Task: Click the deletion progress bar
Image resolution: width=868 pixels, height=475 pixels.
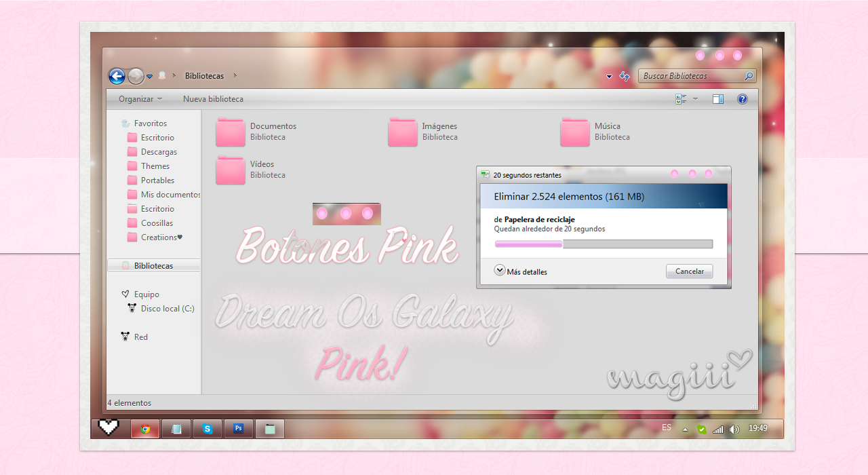Action: 604,244
